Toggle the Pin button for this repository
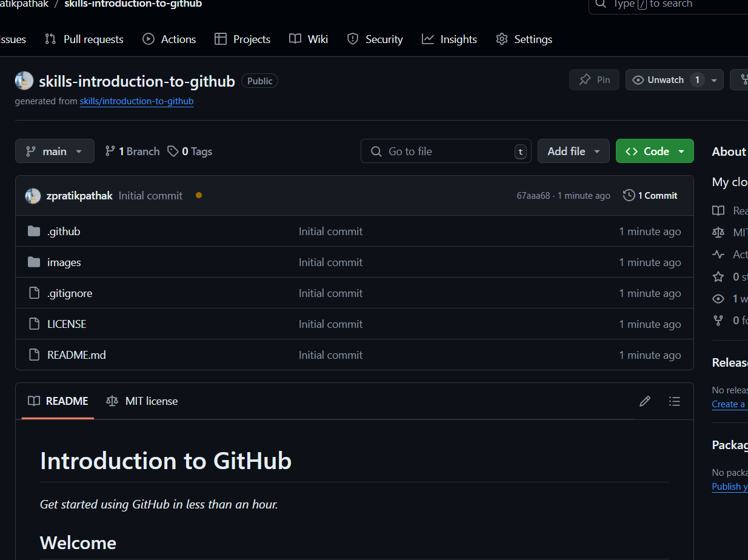Viewport: 748px width, 560px height. [594, 79]
